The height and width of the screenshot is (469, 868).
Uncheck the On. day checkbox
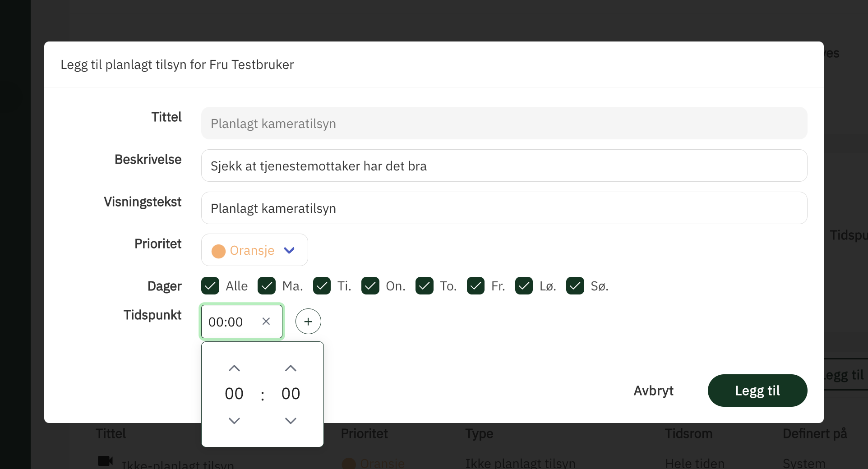pos(370,286)
